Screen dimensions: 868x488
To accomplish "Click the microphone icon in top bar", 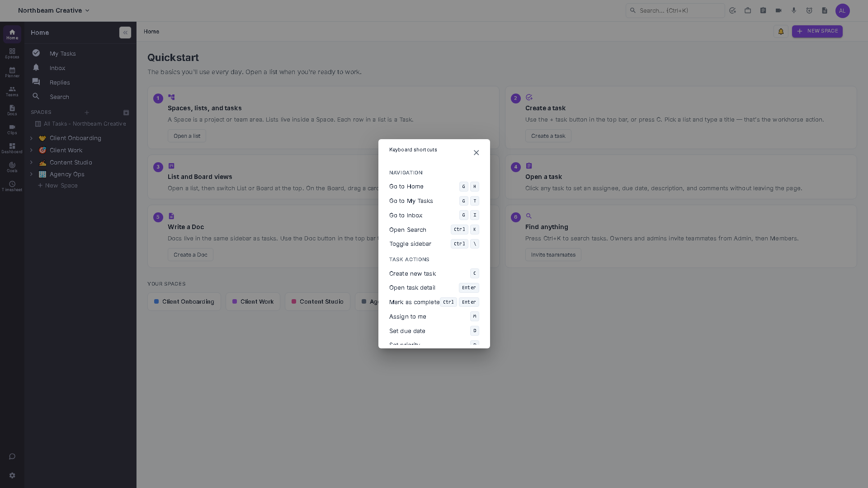I will point(794,10).
